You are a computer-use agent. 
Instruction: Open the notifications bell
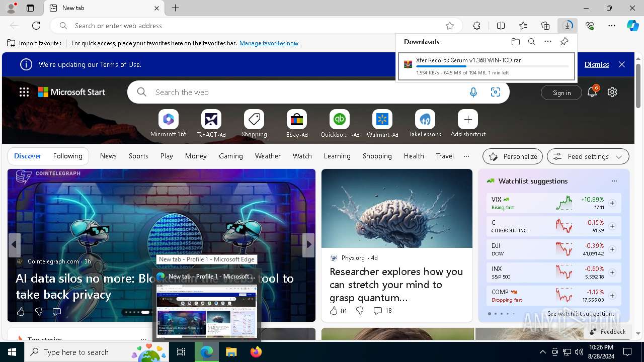(x=592, y=92)
